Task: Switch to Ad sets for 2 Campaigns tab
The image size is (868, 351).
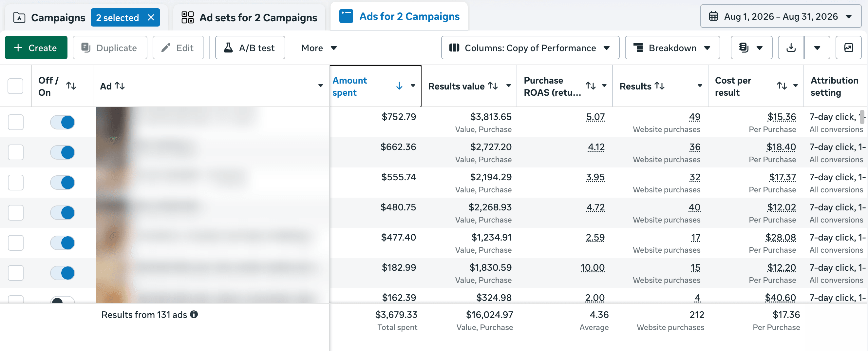Action: (x=249, y=17)
